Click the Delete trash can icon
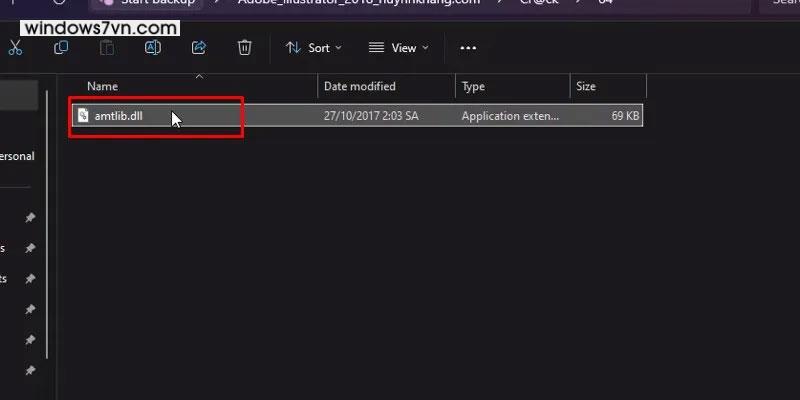 245,47
